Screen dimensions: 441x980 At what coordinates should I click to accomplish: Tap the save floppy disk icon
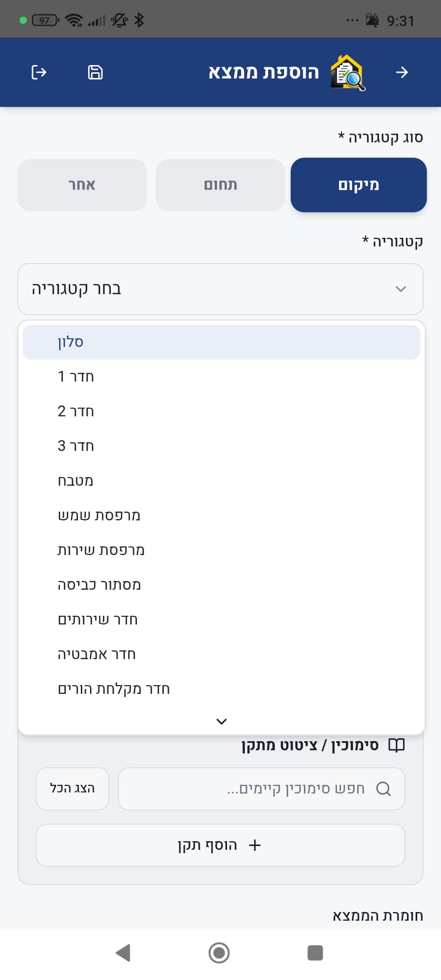pos(95,72)
